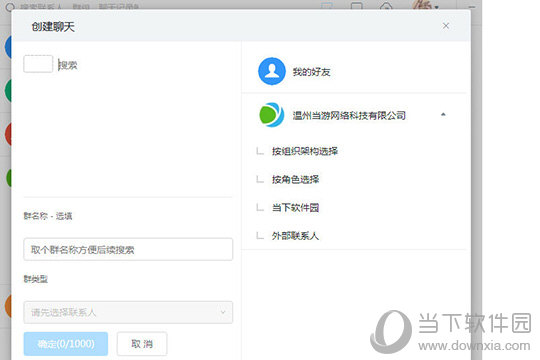Focus the 搜索 contact search field
540x360 pixels.
click(68, 65)
